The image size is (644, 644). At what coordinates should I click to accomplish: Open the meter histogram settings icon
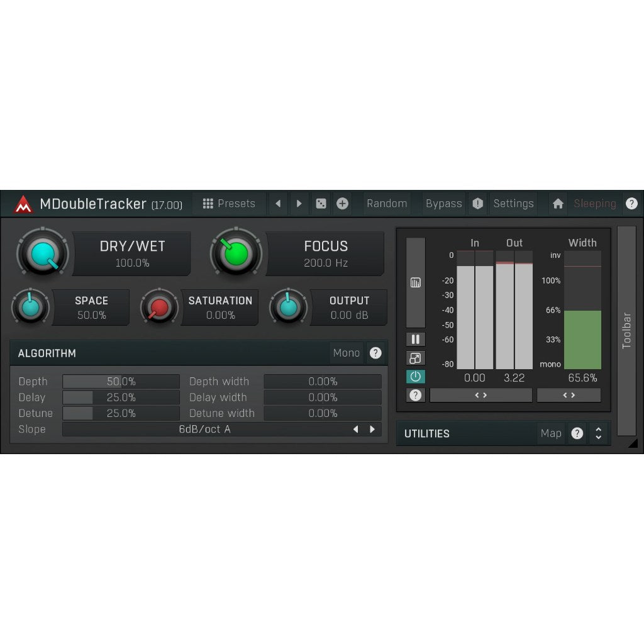click(x=415, y=282)
